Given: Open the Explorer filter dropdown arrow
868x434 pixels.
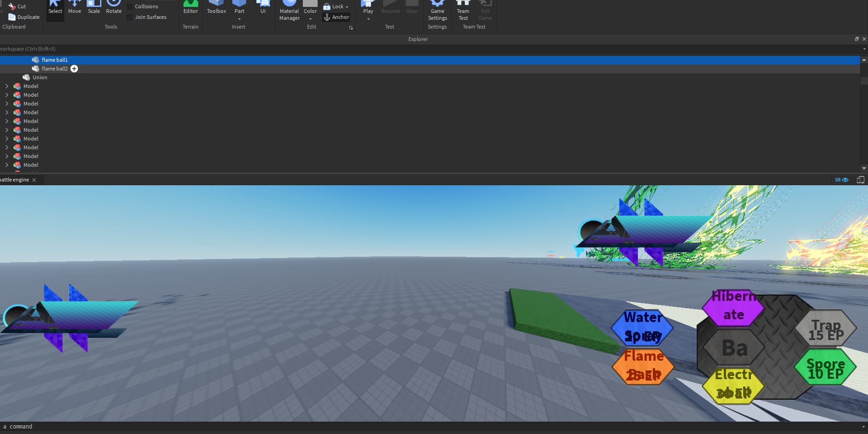Looking at the screenshot, I should 864,49.
